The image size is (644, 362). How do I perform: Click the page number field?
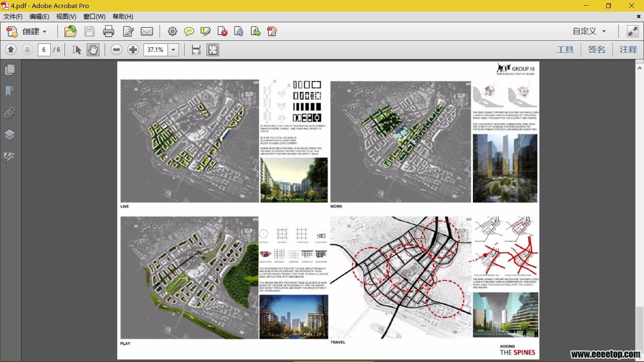(44, 49)
